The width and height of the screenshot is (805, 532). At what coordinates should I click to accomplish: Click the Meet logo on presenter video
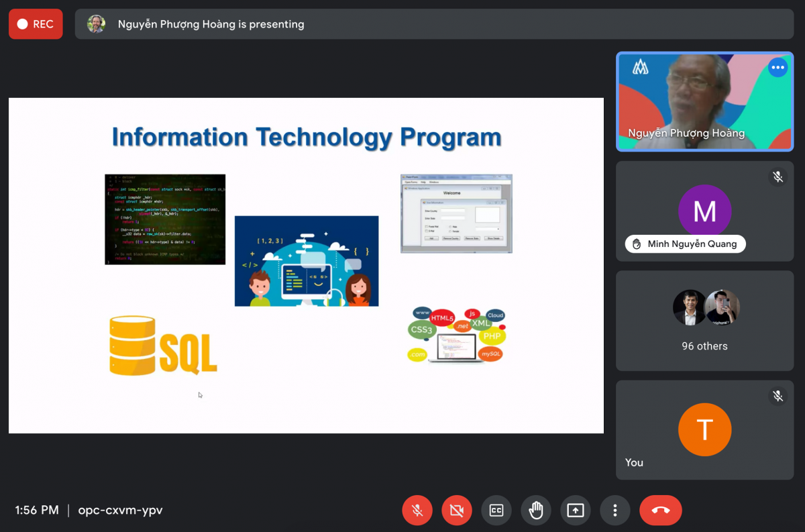click(x=640, y=67)
